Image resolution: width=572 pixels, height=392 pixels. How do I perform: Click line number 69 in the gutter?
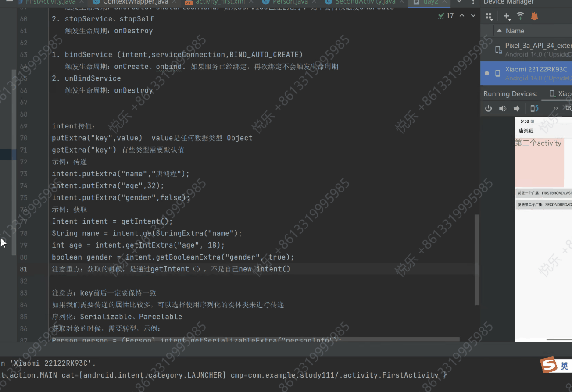24,126
